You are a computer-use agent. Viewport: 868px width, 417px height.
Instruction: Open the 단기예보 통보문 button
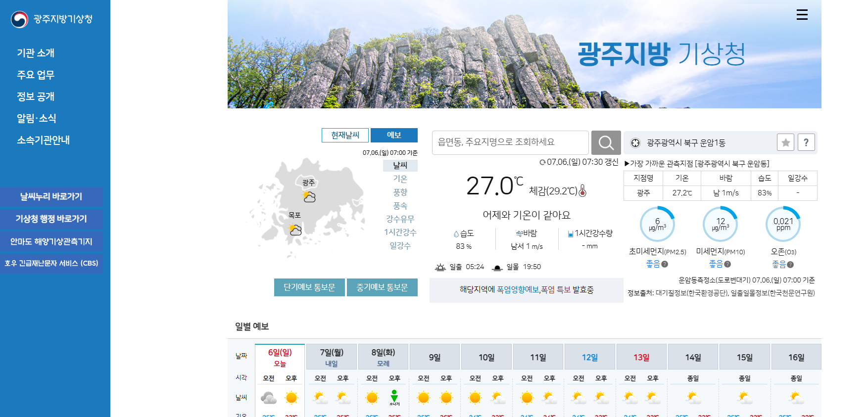tap(309, 287)
